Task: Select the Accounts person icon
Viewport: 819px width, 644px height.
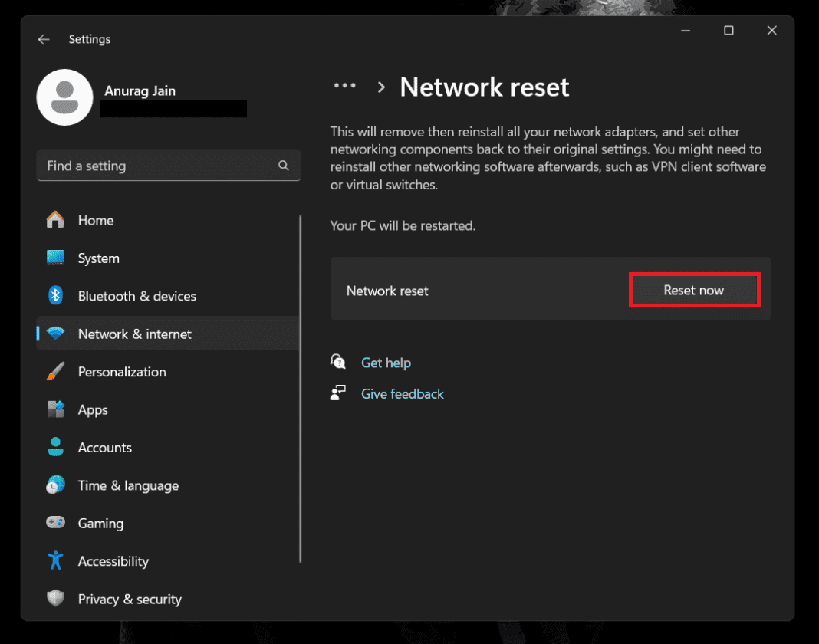Action: [x=55, y=447]
